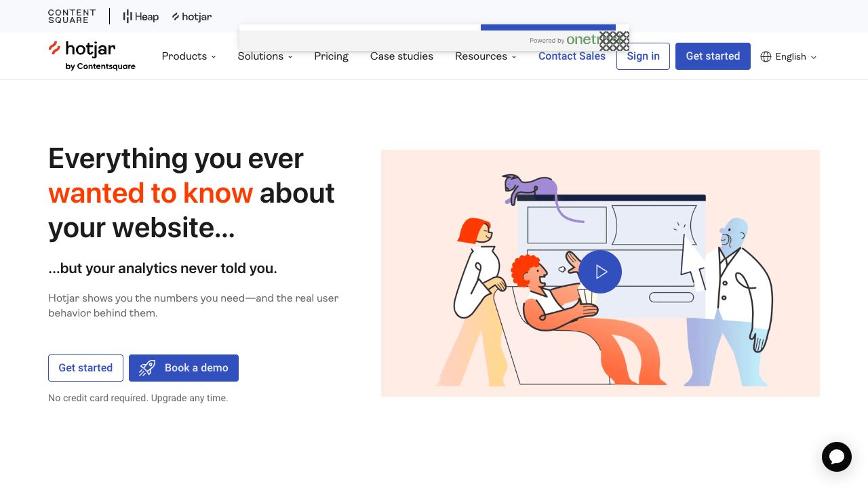Play the hero video
This screenshot has width=868, height=488.
(600, 272)
